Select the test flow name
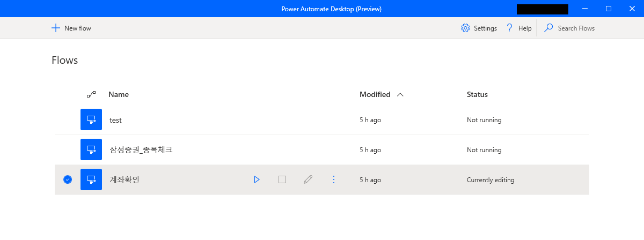644x240 pixels. 115,120
